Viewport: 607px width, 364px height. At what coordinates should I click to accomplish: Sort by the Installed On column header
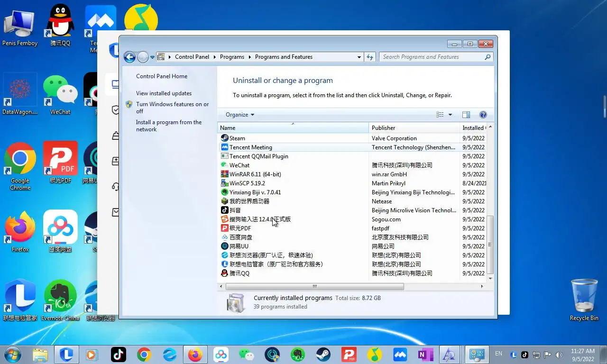pos(473,128)
